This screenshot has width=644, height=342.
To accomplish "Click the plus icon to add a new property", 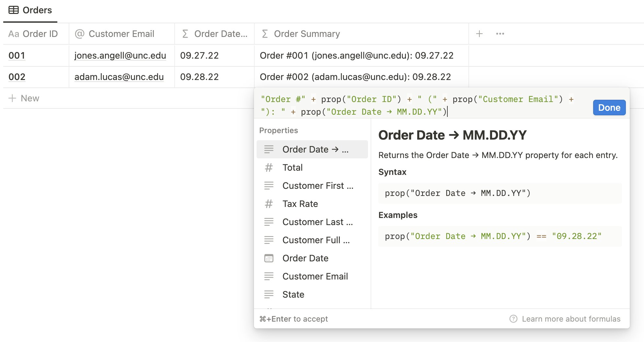I will click(479, 33).
